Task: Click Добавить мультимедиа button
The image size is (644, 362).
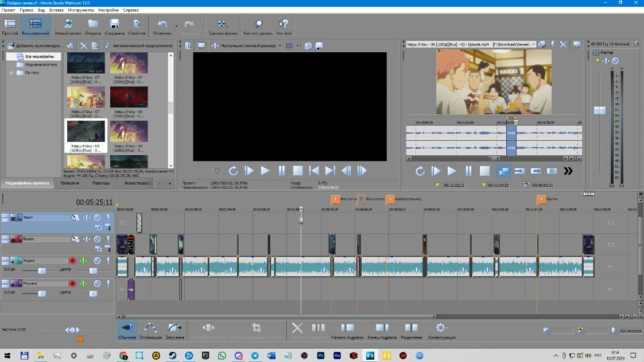Action: [x=35, y=45]
